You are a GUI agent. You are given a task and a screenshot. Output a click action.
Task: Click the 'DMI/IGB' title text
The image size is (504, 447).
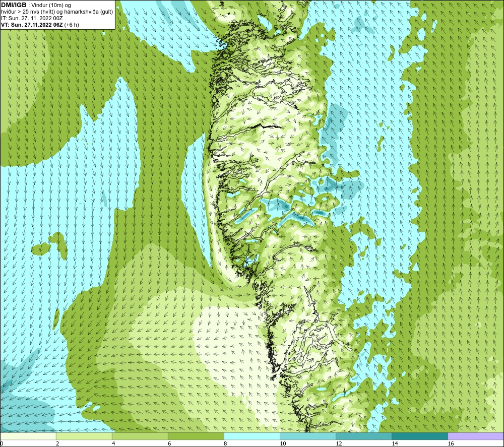[x=14, y=5]
